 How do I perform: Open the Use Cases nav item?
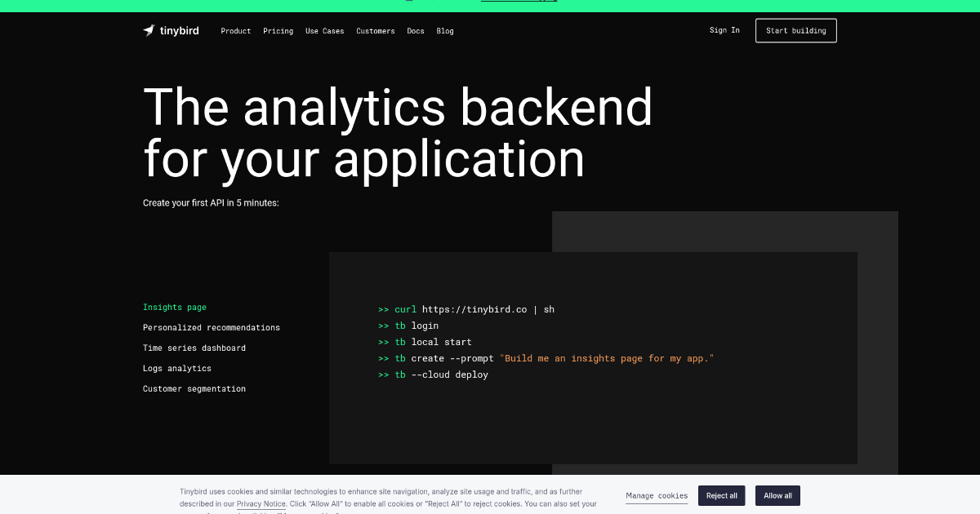pos(324,31)
